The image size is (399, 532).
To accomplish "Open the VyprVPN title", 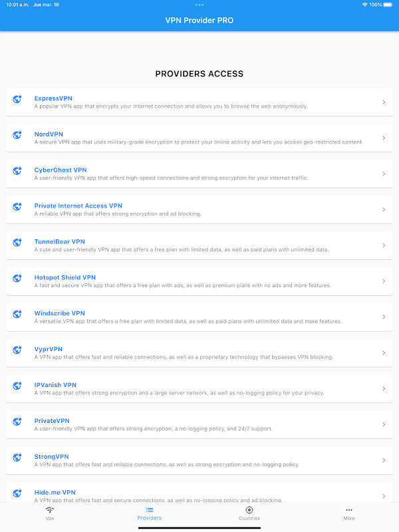I will pyautogui.click(x=48, y=349).
